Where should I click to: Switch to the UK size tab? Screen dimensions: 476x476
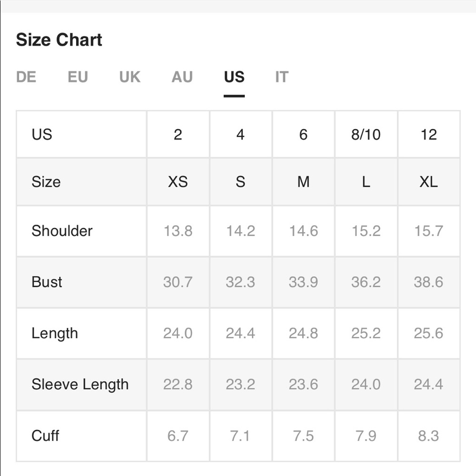(x=130, y=77)
